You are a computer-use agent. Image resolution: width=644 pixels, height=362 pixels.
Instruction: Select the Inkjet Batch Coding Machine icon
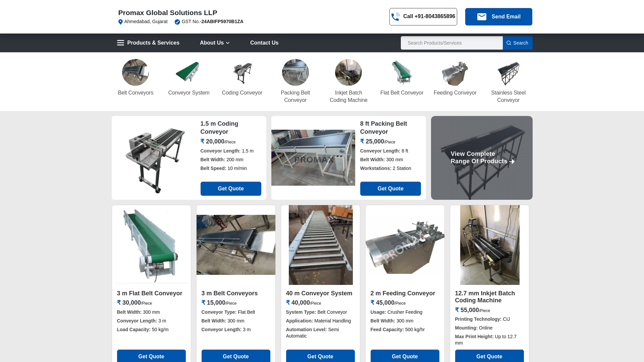tap(348, 72)
